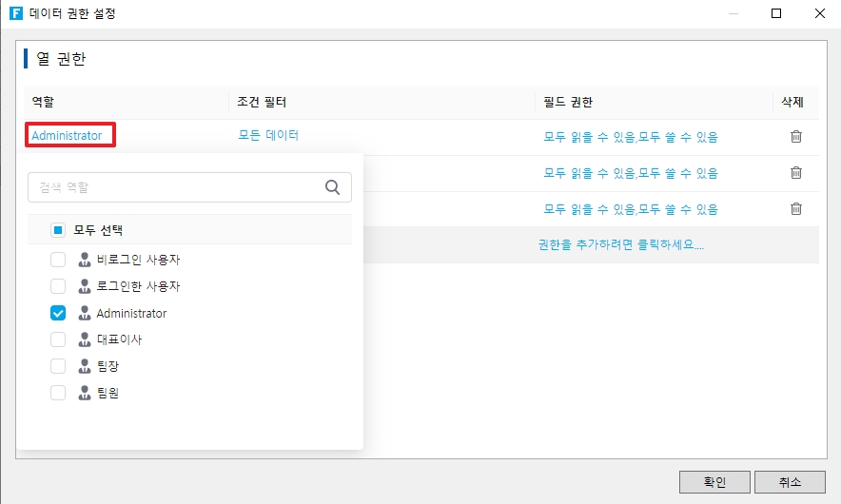
Task: Click the user icon beside 비로그인 사용자
Action: pos(84,260)
